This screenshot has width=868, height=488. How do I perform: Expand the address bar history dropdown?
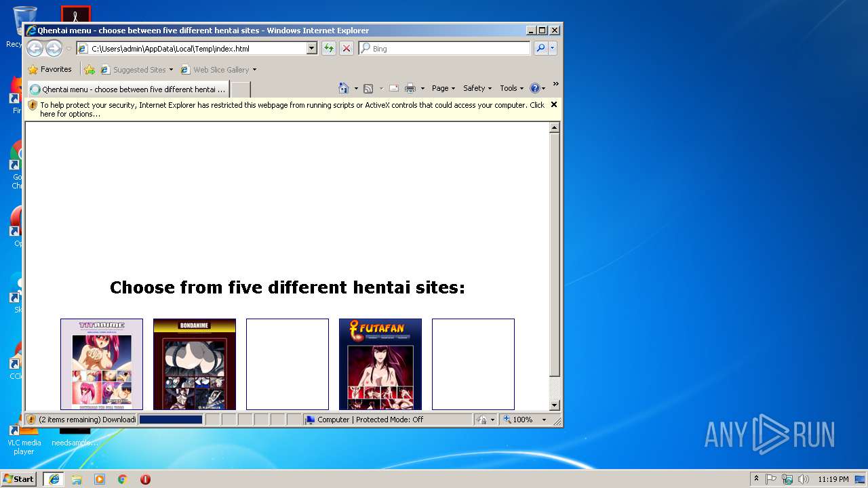click(x=312, y=49)
